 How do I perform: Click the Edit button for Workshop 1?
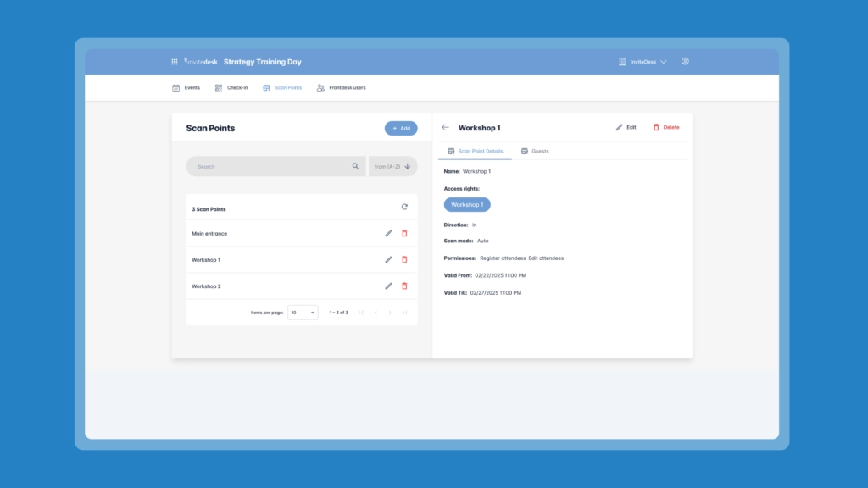pyautogui.click(x=626, y=127)
